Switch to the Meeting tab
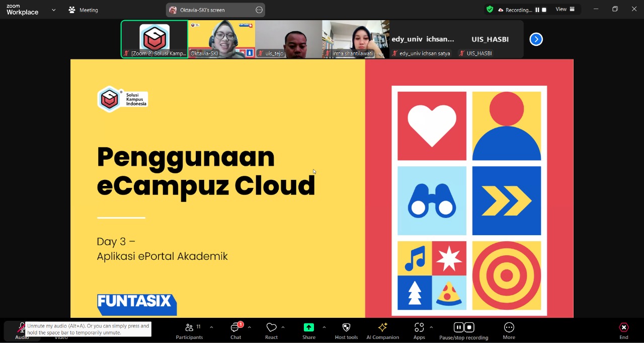The height and width of the screenshot is (343, 644). (84, 10)
